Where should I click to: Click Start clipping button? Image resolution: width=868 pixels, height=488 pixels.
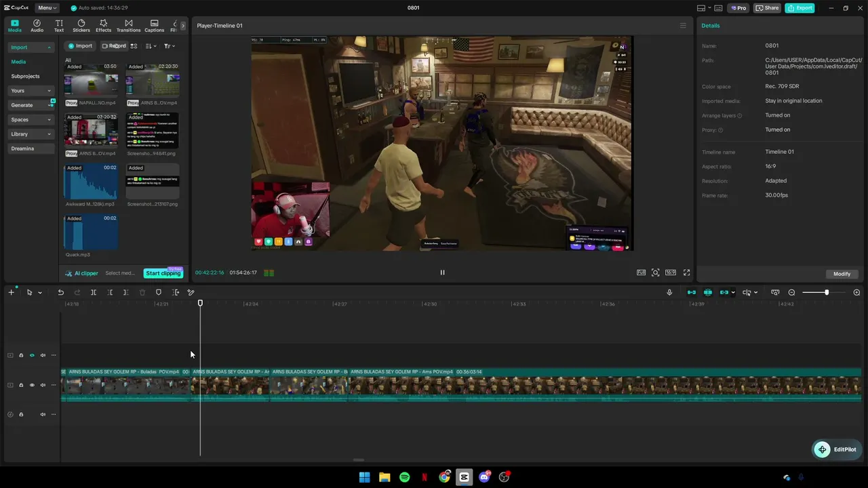(x=163, y=273)
